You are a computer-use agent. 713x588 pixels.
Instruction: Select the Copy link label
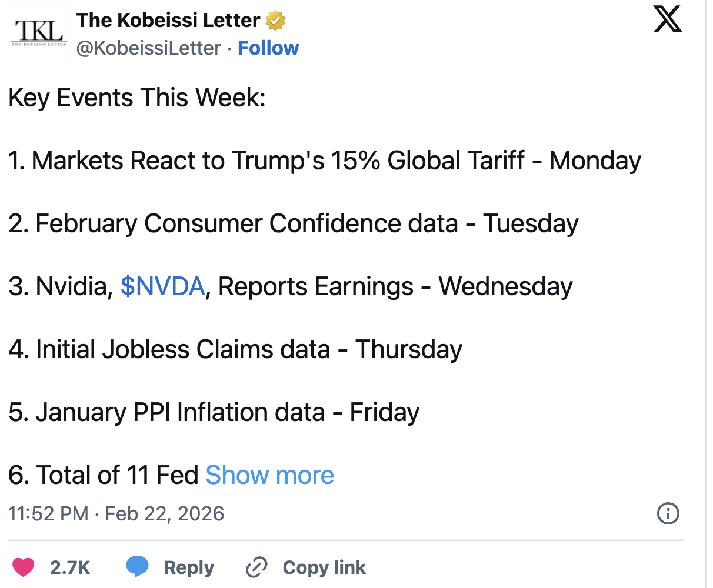click(x=324, y=567)
